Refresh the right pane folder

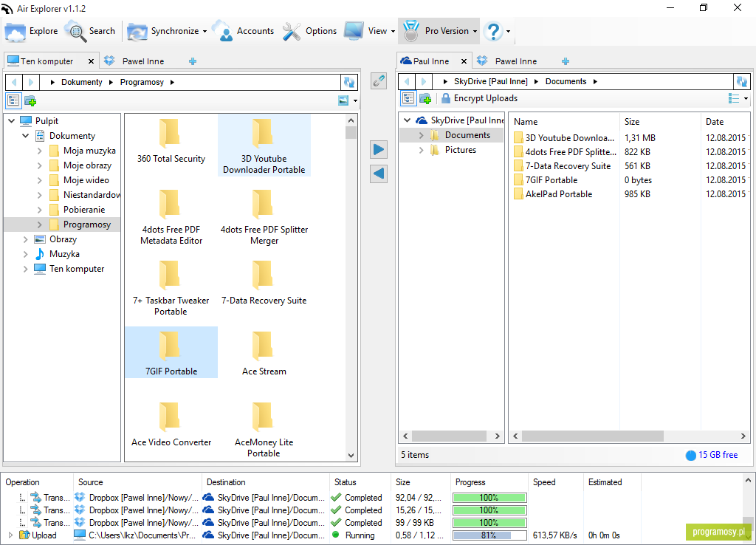point(741,81)
